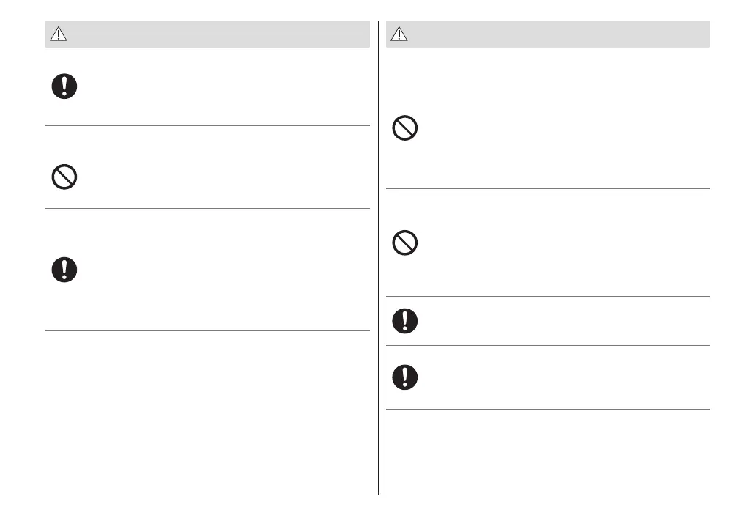
Task: Click the blank area beside the left prohibition icon
Action: (x=220, y=177)
